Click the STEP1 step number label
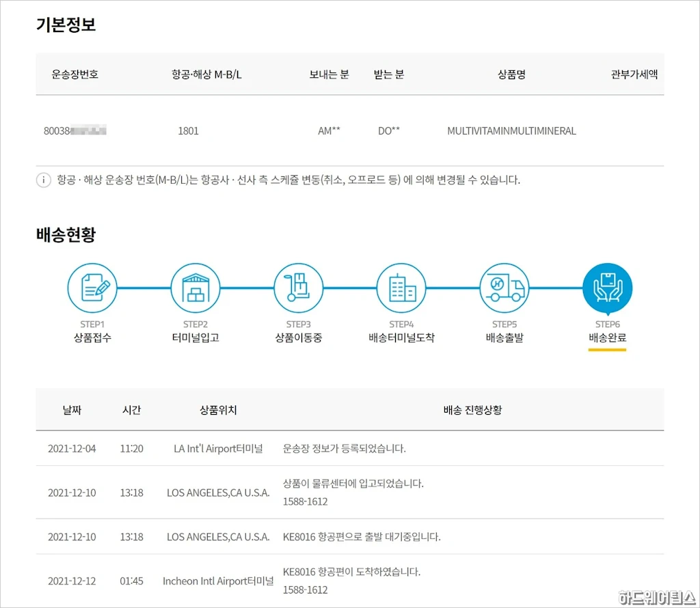700x608 pixels. coord(92,324)
